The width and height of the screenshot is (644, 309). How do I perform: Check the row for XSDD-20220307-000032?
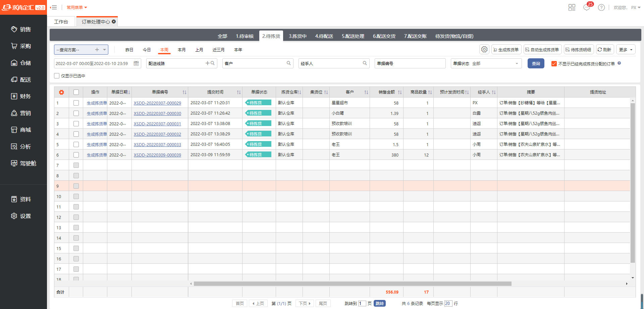pos(76,134)
